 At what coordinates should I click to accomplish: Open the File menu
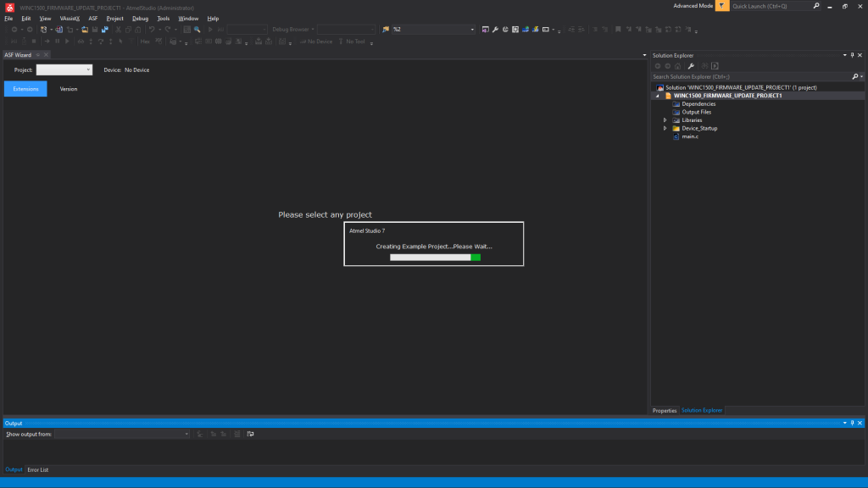tap(8, 19)
